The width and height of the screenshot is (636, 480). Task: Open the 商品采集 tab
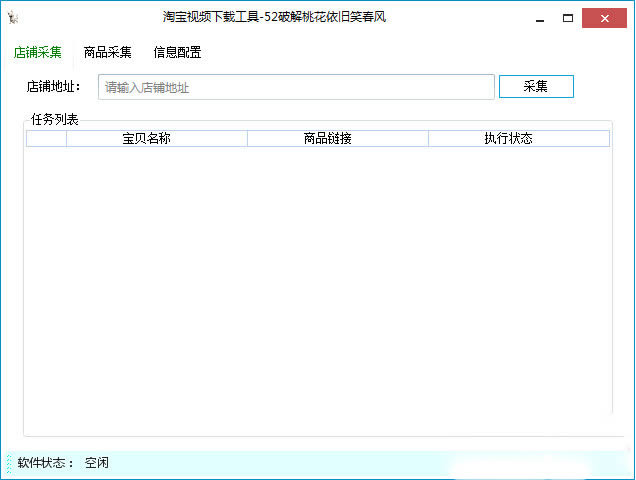(108, 53)
